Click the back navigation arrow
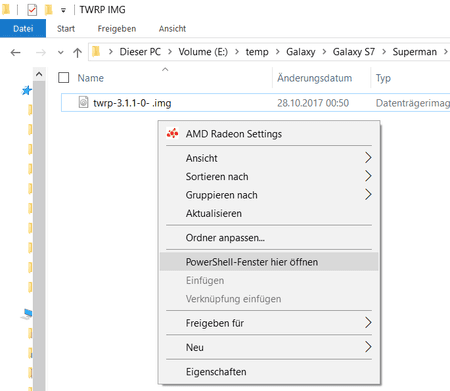 (x=15, y=52)
